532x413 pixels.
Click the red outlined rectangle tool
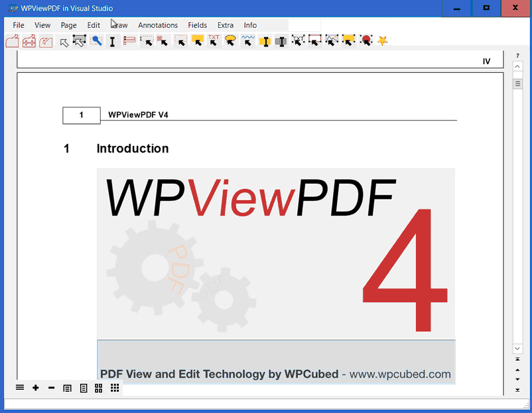tap(315, 40)
